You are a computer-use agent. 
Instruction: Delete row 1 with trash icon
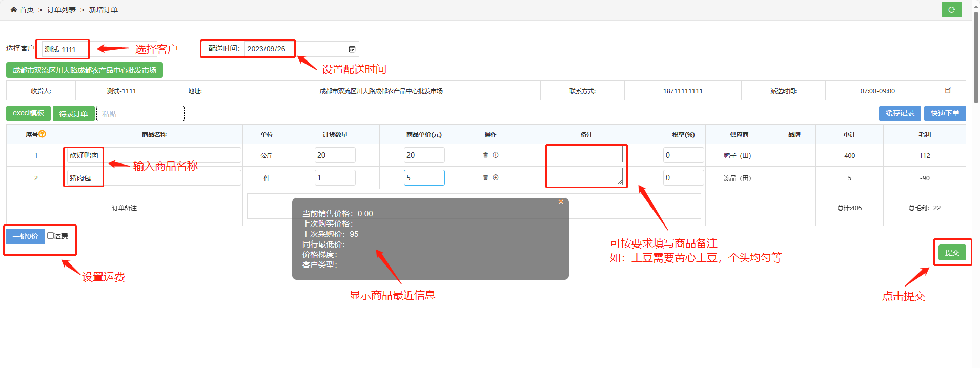click(x=485, y=155)
